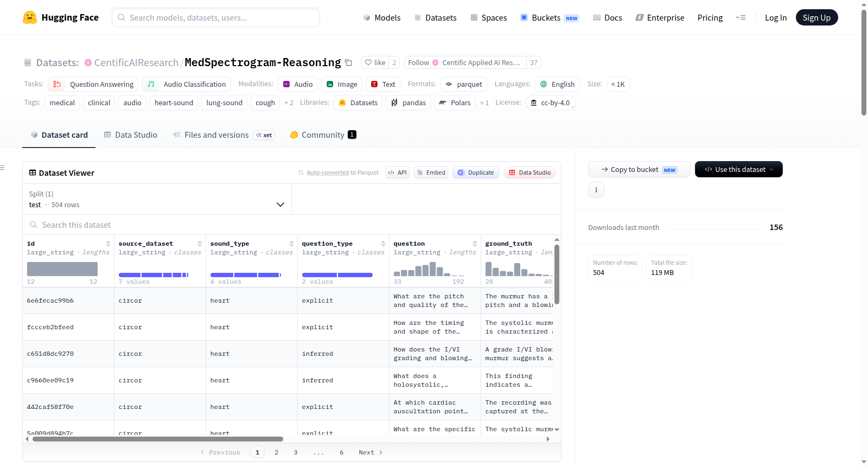Click the cc-by-4.0 license tag
The height and width of the screenshot is (467, 868).
tap(550, 103)
